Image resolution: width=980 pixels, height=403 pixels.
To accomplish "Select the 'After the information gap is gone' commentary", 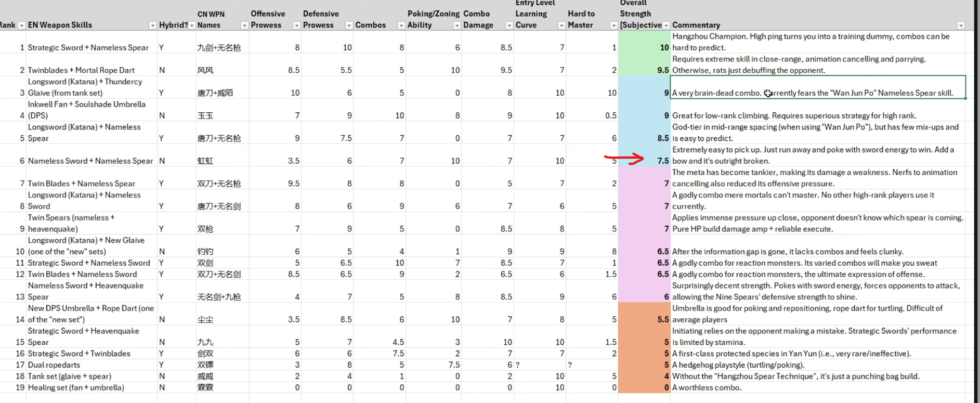I will click(x=818, y=246).
